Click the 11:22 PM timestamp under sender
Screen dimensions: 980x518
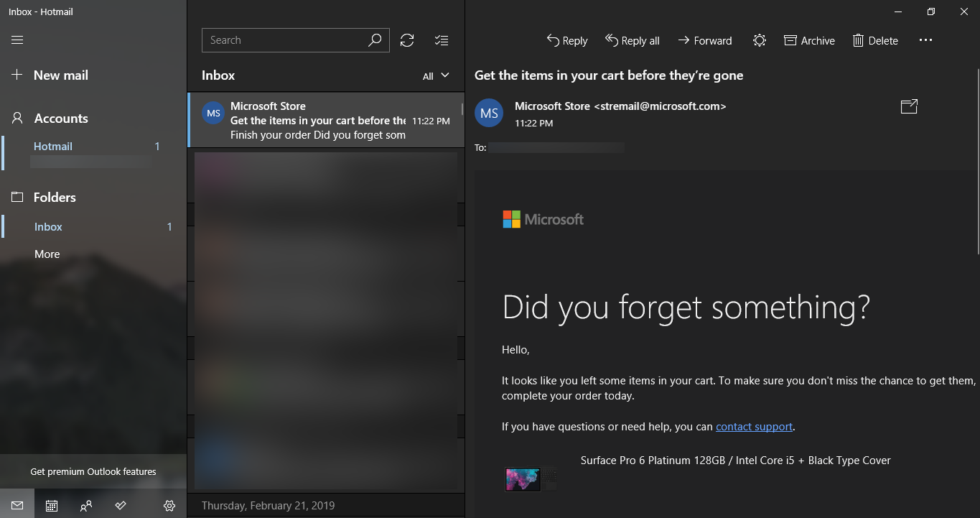pyautogui.click(x=533, y=124)
